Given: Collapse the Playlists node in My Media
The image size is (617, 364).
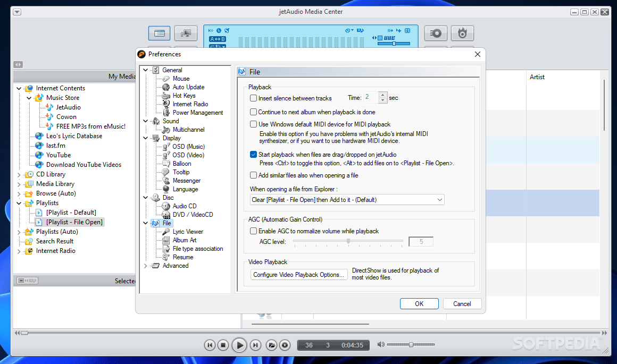Looking at the screenshot, I should pyautogui.click(x=19, y=203).
